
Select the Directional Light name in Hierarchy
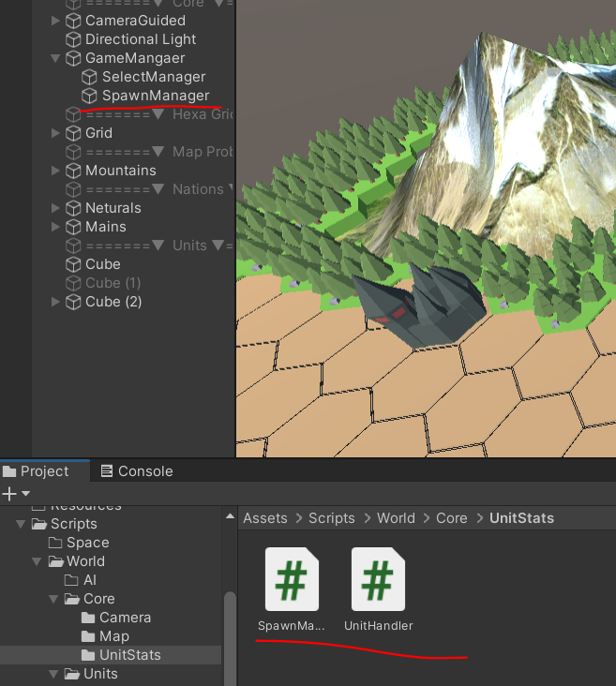[141, 39]
